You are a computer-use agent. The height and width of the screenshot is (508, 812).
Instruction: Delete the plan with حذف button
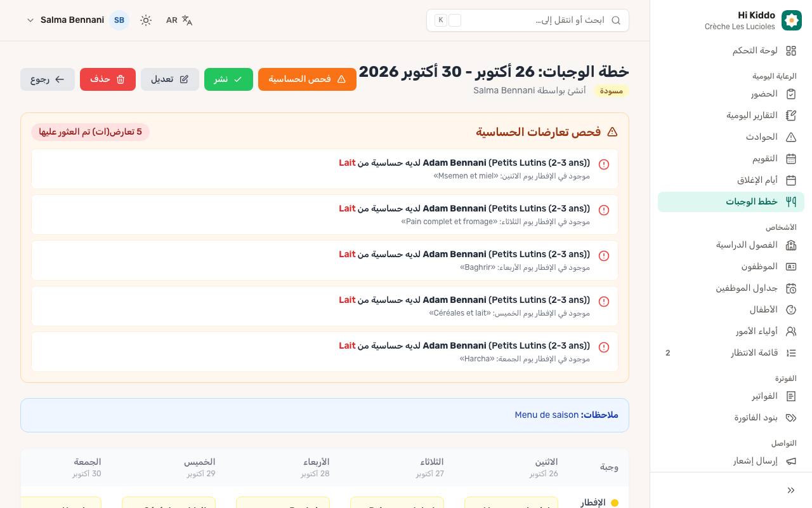tap(108, 79)
